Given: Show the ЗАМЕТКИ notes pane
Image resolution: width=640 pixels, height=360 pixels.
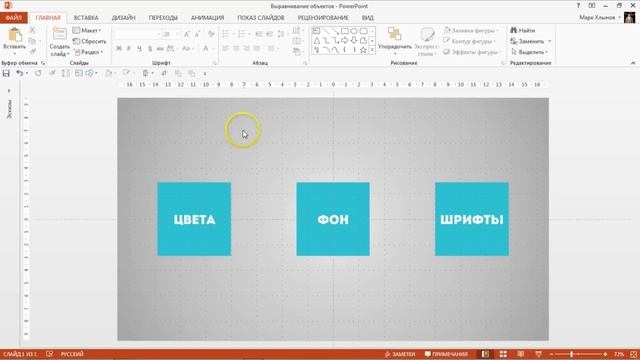Looking at the screenshot, I should pos(400,354).
